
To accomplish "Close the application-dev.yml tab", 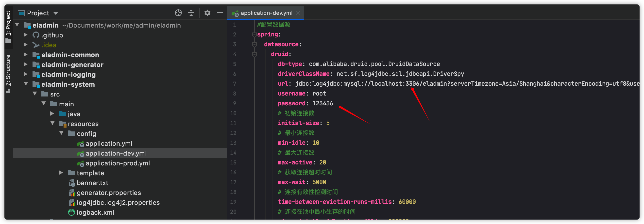I will (298, 13).
